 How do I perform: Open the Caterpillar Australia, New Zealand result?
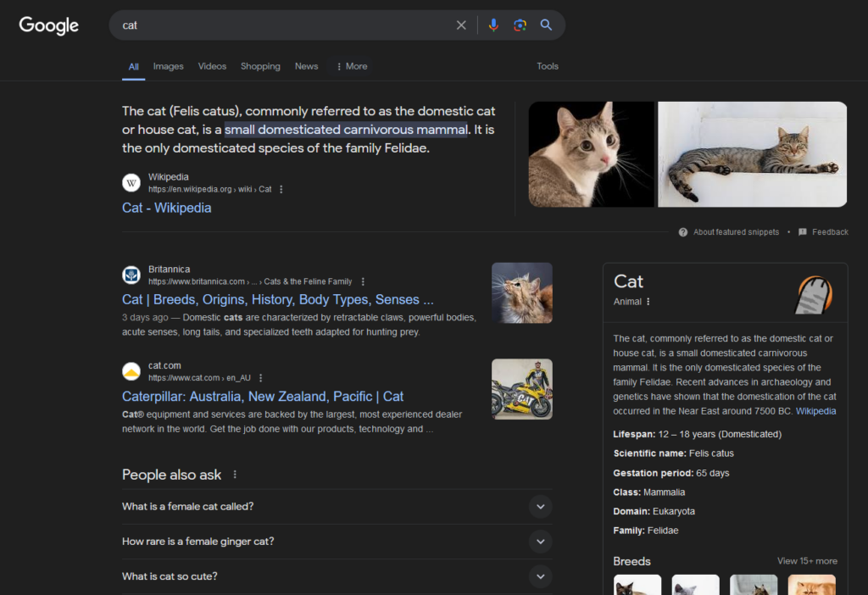263,397
